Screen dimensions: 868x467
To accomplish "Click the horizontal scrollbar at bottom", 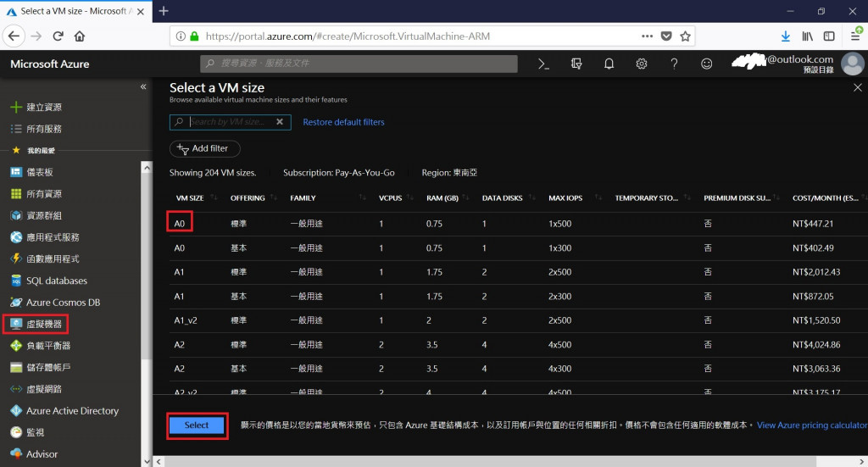I will point(491,461).
